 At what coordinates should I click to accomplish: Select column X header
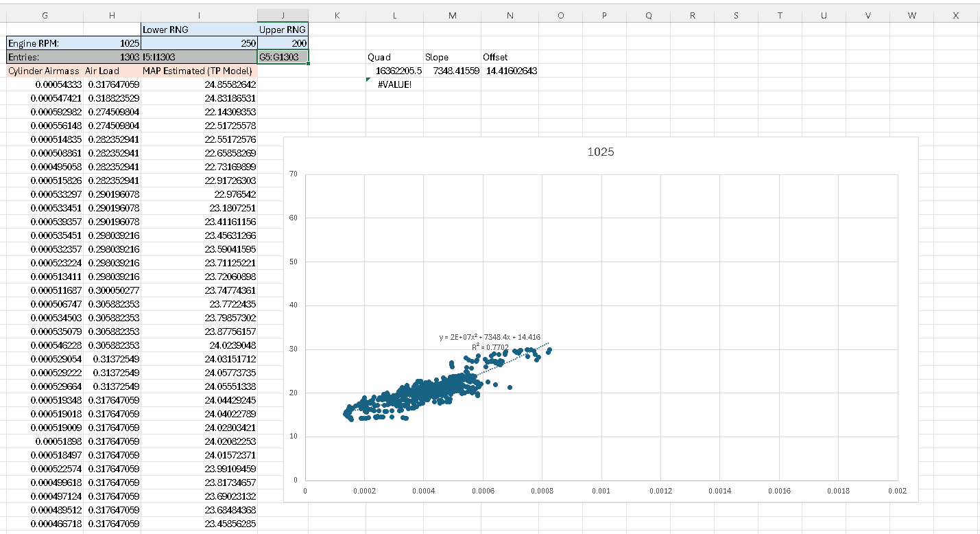(x=955, y=15)
